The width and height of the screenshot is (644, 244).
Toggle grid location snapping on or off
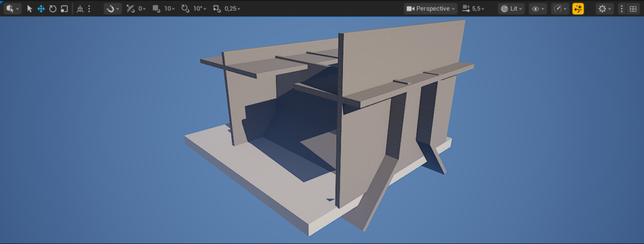point(156,9)
